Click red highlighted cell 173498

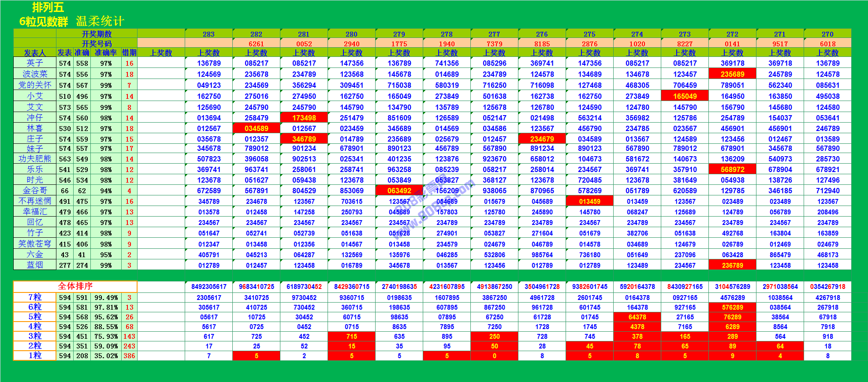pos(304,118)
